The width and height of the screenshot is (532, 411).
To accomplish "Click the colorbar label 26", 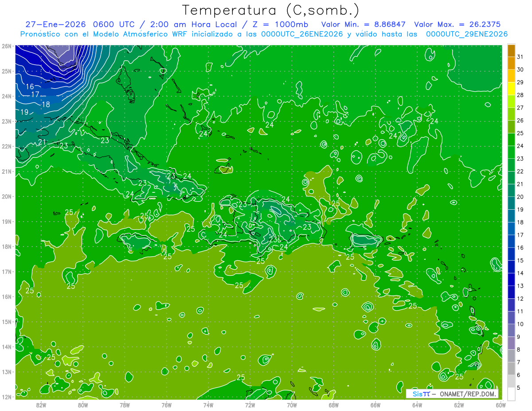I will (520, 121).
